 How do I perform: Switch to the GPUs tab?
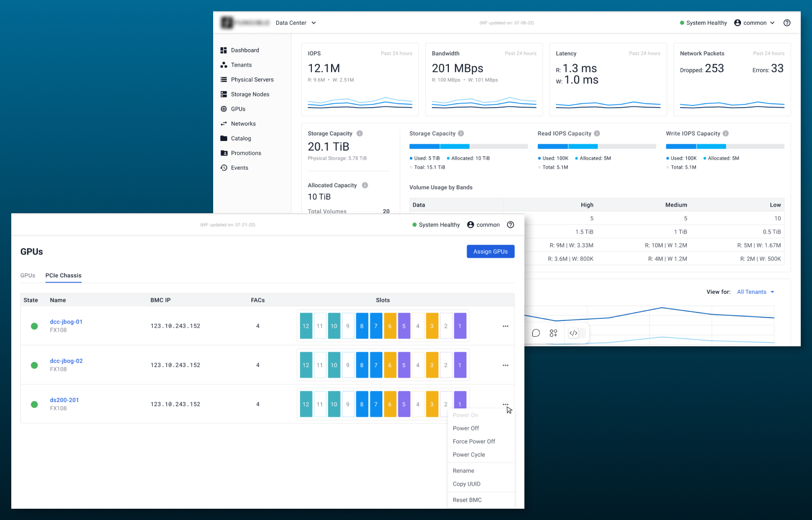click(28, 276)
